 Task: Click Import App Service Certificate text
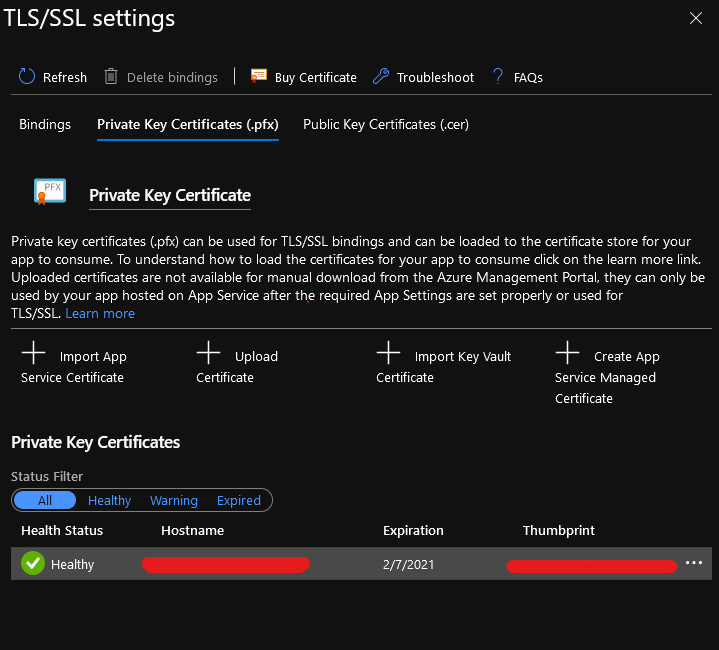pyautogui.click(x=74, y=367)
